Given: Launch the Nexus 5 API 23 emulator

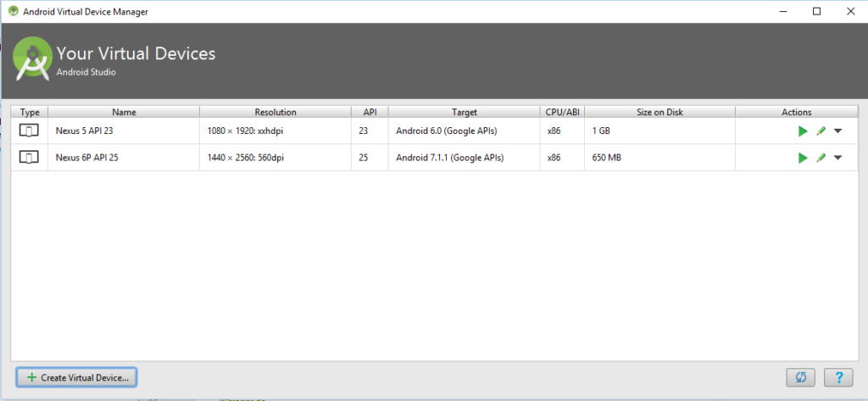Looking at the screenshot, I should [x=803, y=131].
